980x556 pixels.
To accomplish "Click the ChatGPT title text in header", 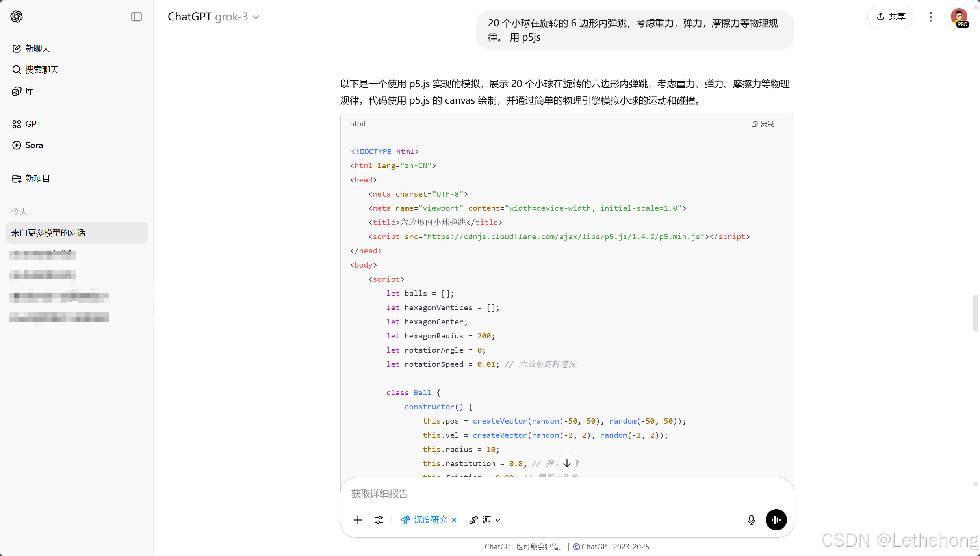I will tap(189, 17).
